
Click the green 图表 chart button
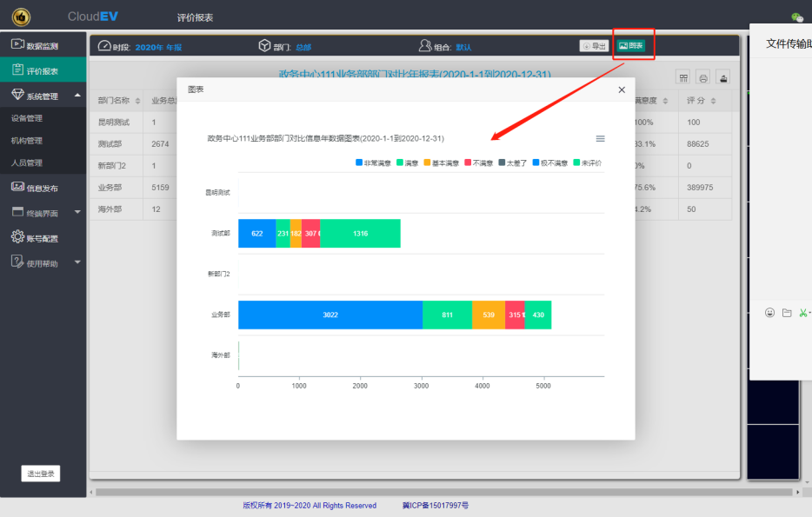pyautogui.click(x=631, y=46)
